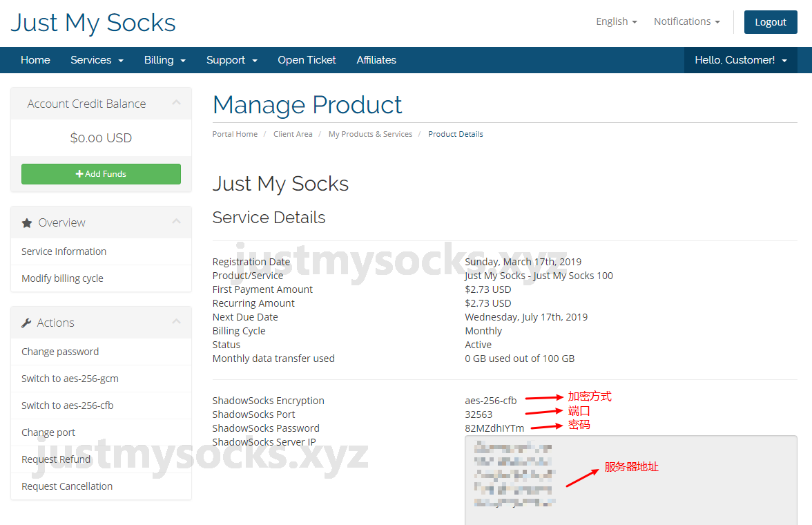The height and width of the screenshot is (525, 812).
Task: Click the First Payment Amount label
Action: 262,289
